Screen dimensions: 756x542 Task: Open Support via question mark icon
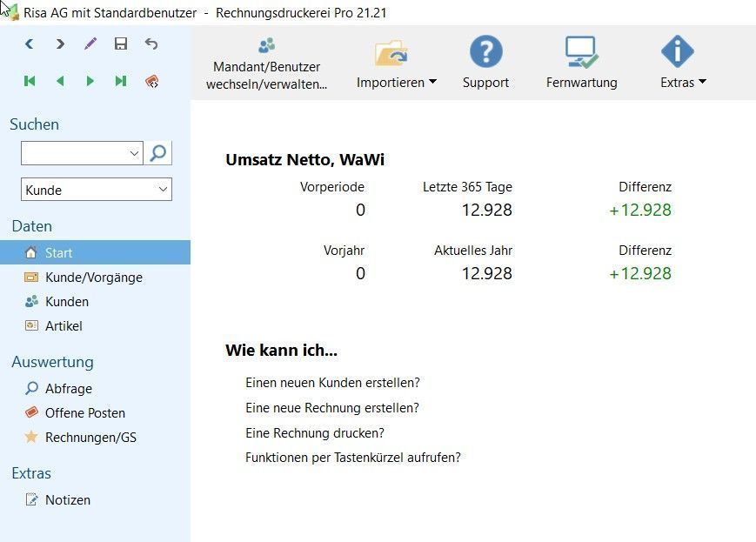pyautogui.click(x=485, y=63)
